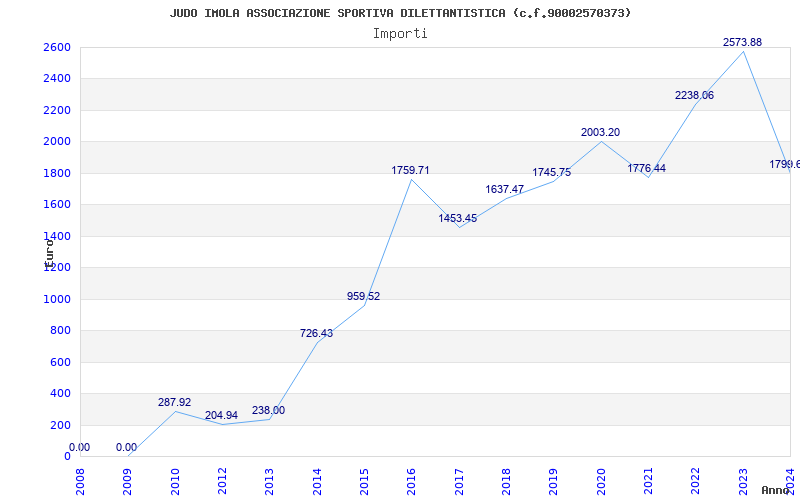This screenshot has height=500, width=800.
Task: Click the 2015 x-axis year label
Action: click(364, 482)
